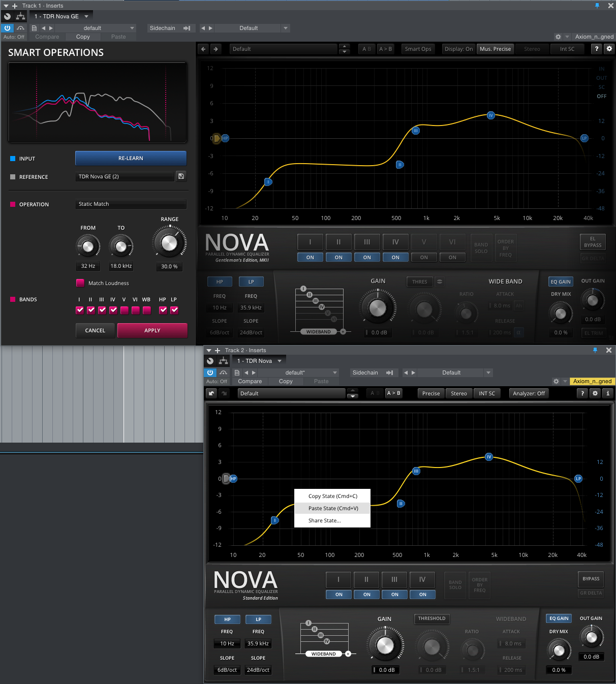The image size is (616, 684).
Task: Open the settings gear in Nova GE toolbar
Action: click(609, 49)
